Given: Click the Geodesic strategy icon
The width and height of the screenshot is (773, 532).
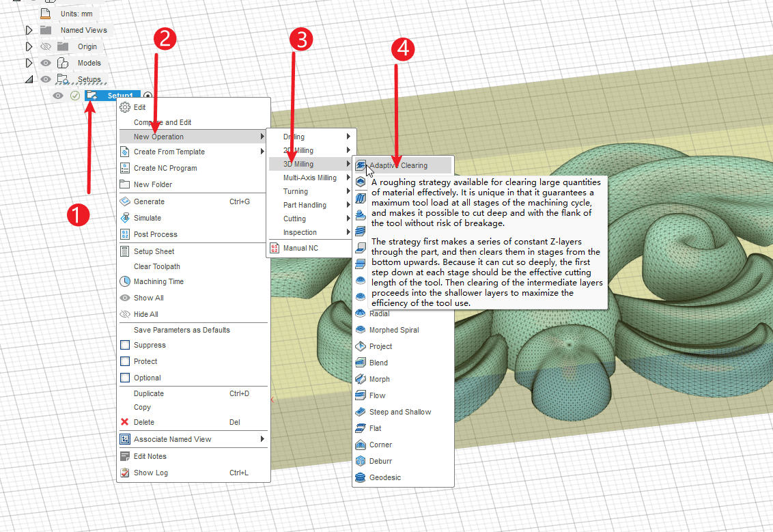Looking at the screenshot, I should click(361, 477).
